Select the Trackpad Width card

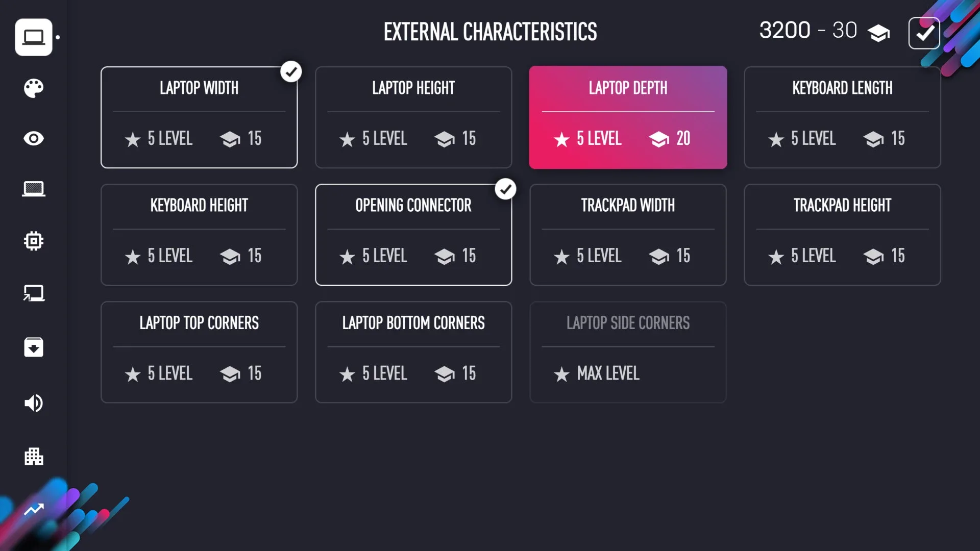628,235
